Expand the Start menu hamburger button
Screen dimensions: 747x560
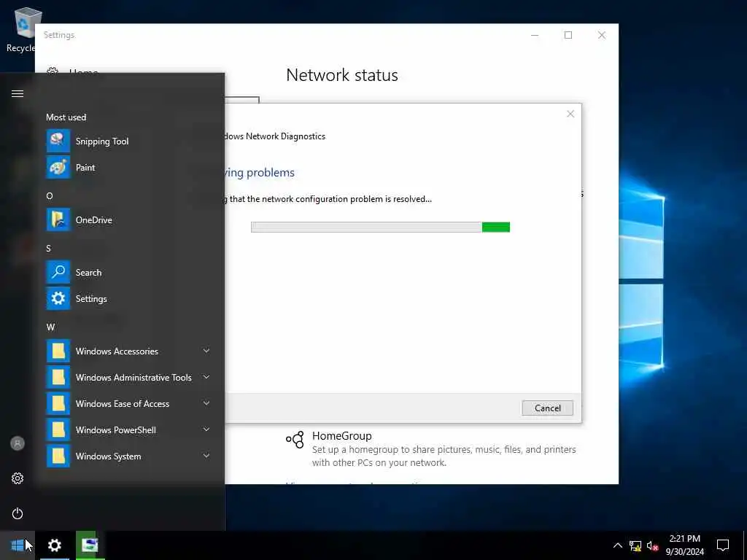(x=18, y=93)
